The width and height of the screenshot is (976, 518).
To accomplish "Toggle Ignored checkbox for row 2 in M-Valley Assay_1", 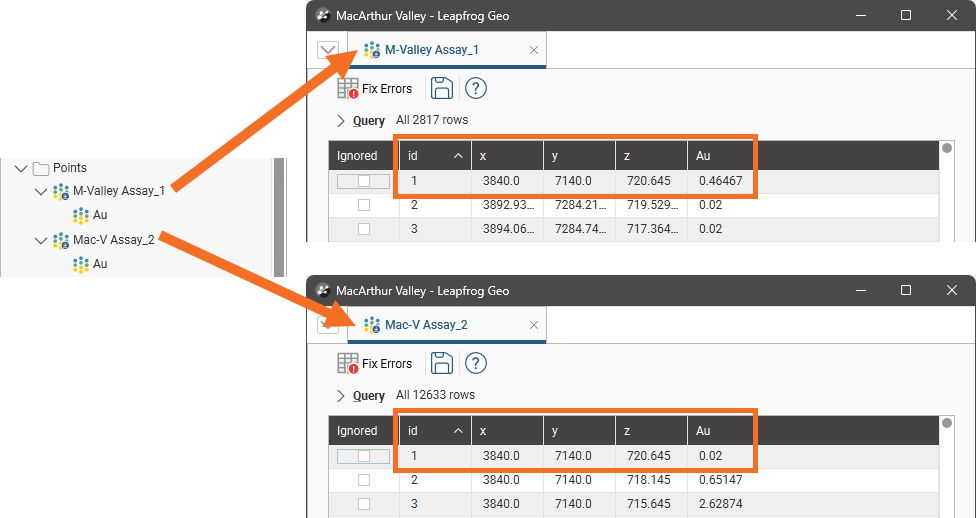I will [x=364, y=205].
